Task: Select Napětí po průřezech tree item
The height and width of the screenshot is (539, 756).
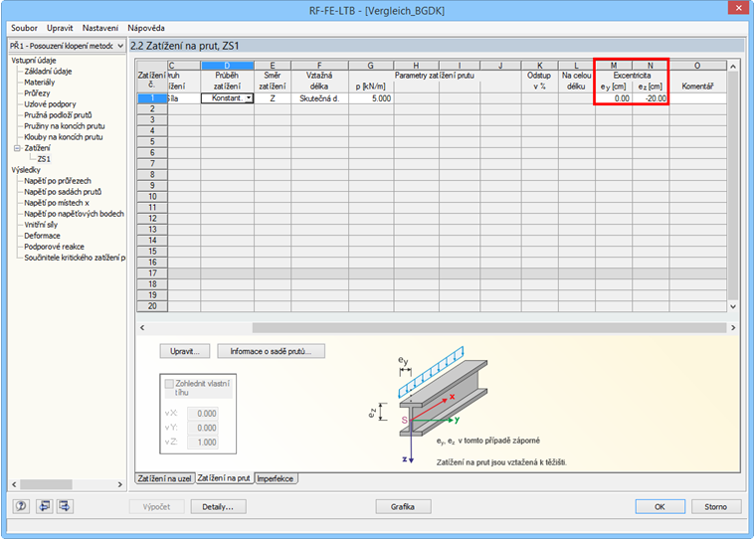Action: pos(58,181)
